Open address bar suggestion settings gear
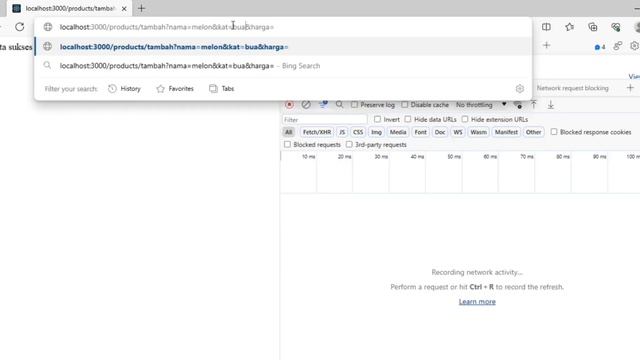 [520, 89]
